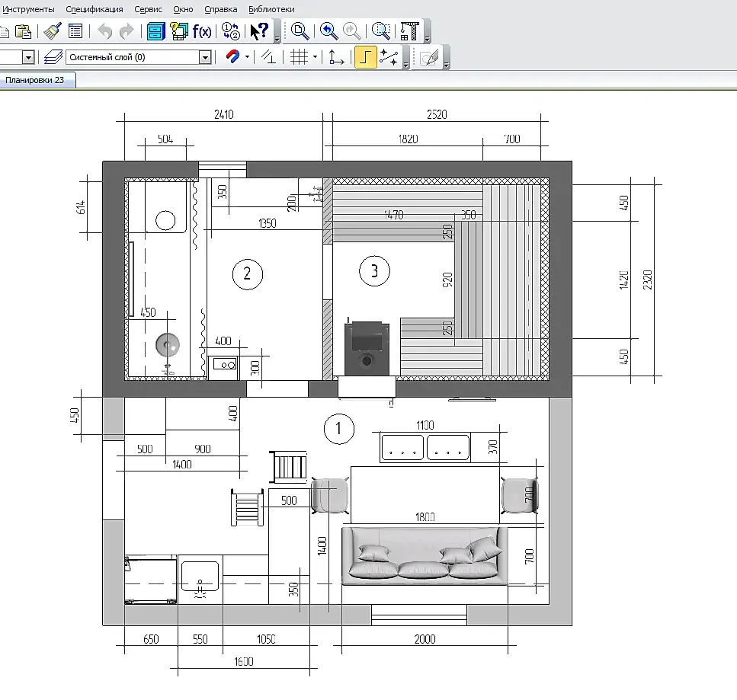Click the greyed edit pencil icon
Viewport: 737px width, 700px height.
tap(428, 58)
